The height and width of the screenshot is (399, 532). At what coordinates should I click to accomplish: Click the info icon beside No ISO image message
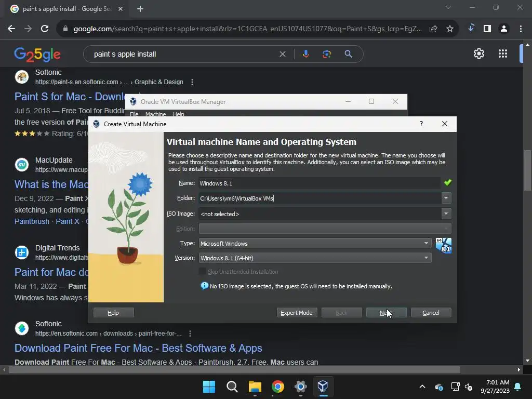[204, 286]
